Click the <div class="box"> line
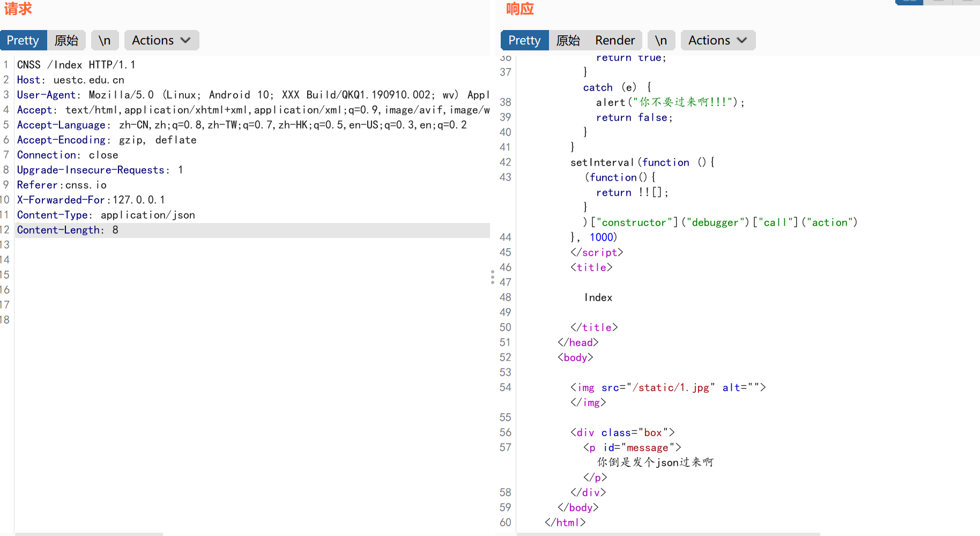980x536 pixels. (x=622, y=433)
